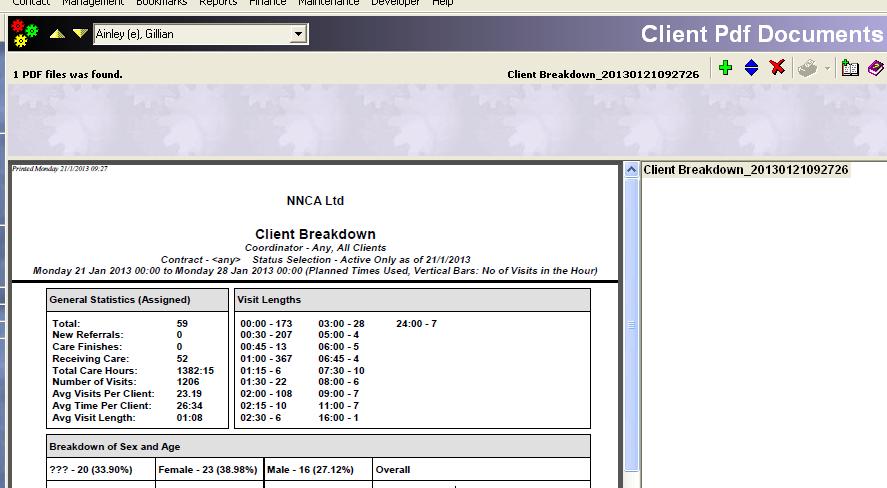887x488 pixels.
Task: Click the visit length entry '01:00 - 367'
Action: (x=266, y=359)
